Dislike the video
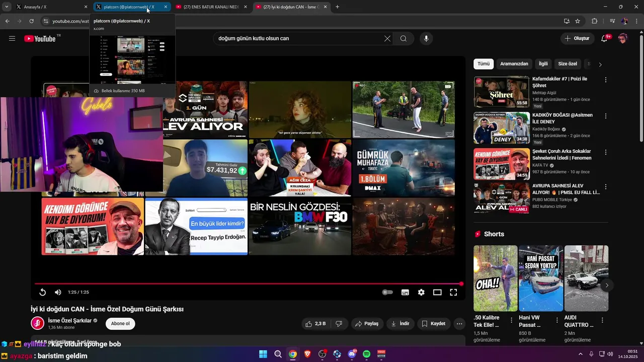Image resolution: width=644 pixels, height=362 pixels. click(x=339, y=324)
